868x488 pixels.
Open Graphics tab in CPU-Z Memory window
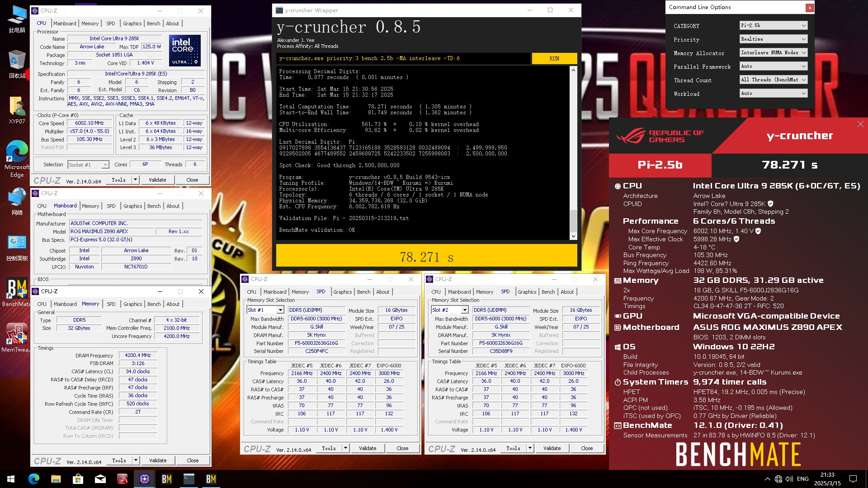pos(132,304)
